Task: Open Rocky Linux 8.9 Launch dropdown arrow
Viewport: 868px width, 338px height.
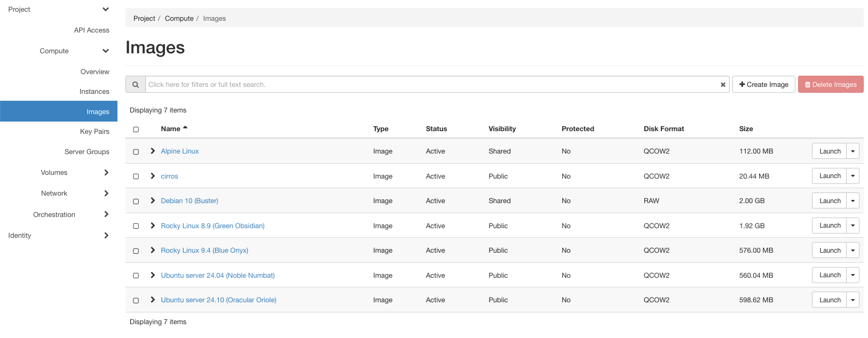Action: [x=853, y=226]
